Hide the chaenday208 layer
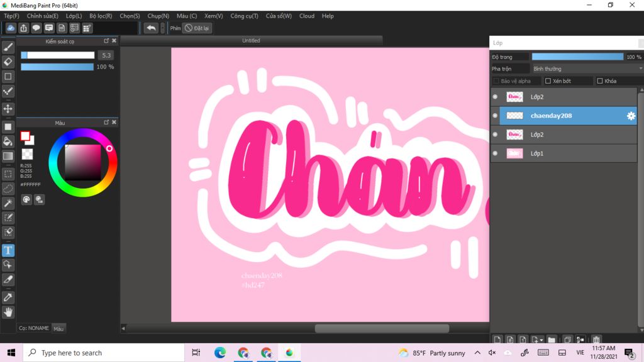This screenshot has height=362, width=644. [495, 116]
